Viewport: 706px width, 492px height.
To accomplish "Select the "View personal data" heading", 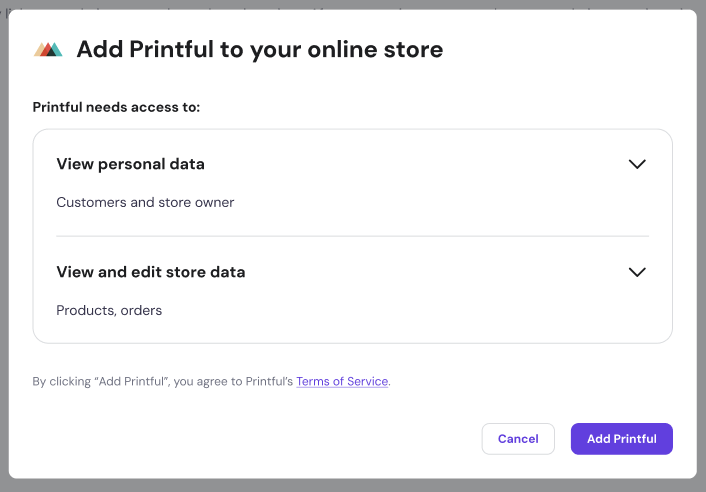I will [x=130, y=164].
